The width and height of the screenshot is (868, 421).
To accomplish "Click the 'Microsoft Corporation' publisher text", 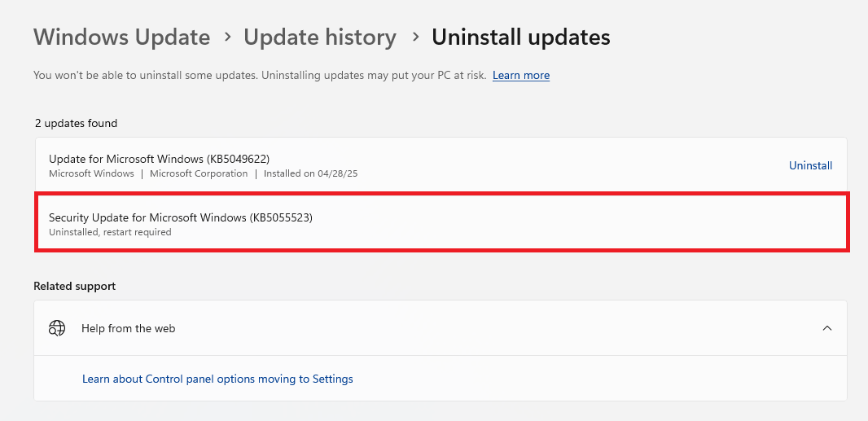I will pos(199,173).
